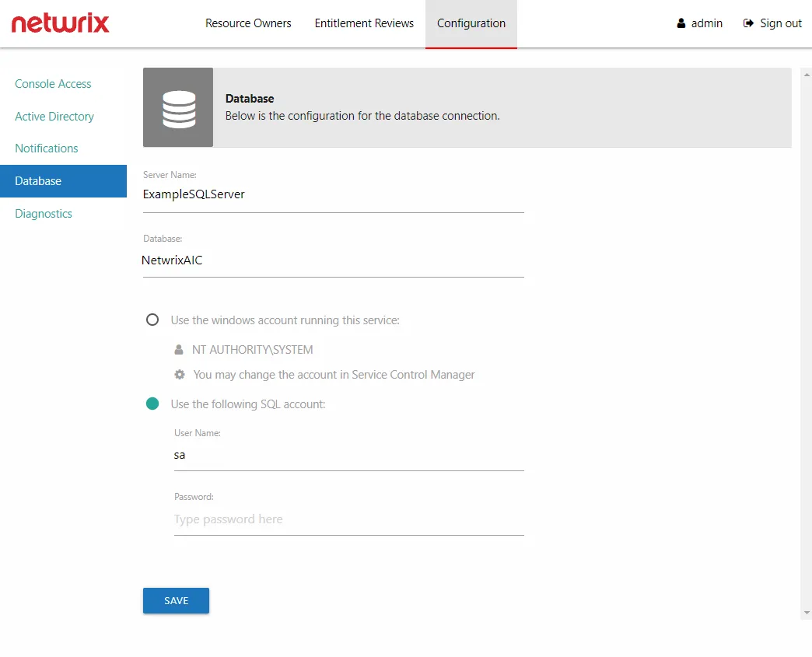Click the large database stack icon
The width and height of the screenshot is (812, 657).
(179, 109)
